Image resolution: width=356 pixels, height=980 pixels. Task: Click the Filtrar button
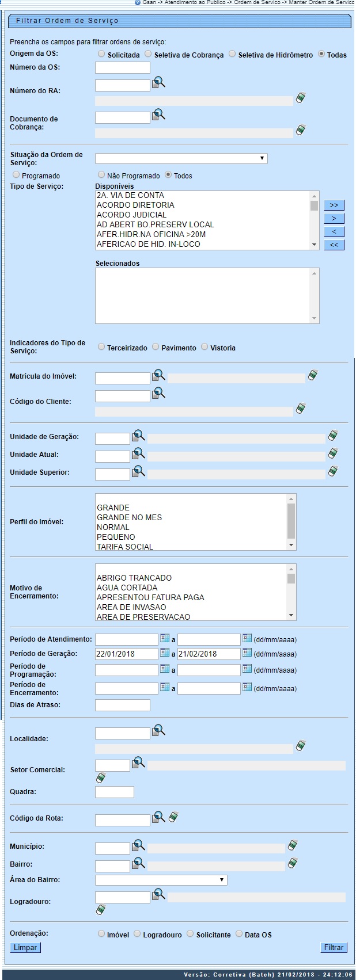click(334, 947)
